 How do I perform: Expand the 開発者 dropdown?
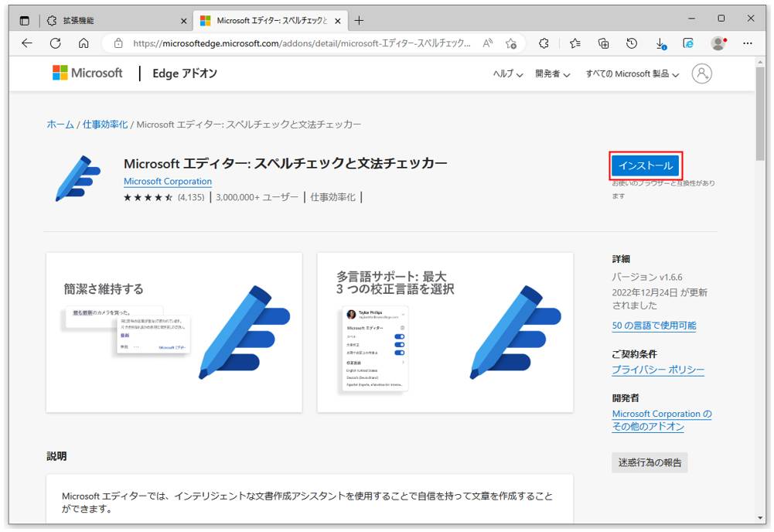click(552, 74)
